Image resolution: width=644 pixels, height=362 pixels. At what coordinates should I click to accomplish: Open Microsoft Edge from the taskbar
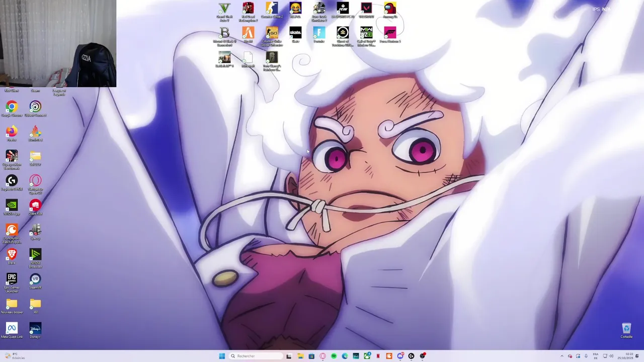pos(345,356)
